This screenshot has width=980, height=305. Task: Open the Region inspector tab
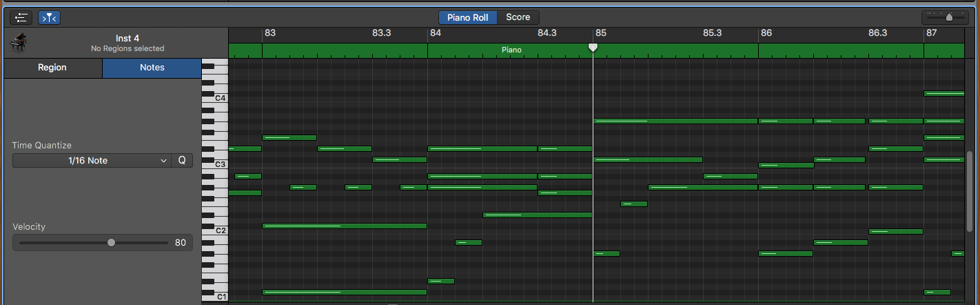pos(52,68)
